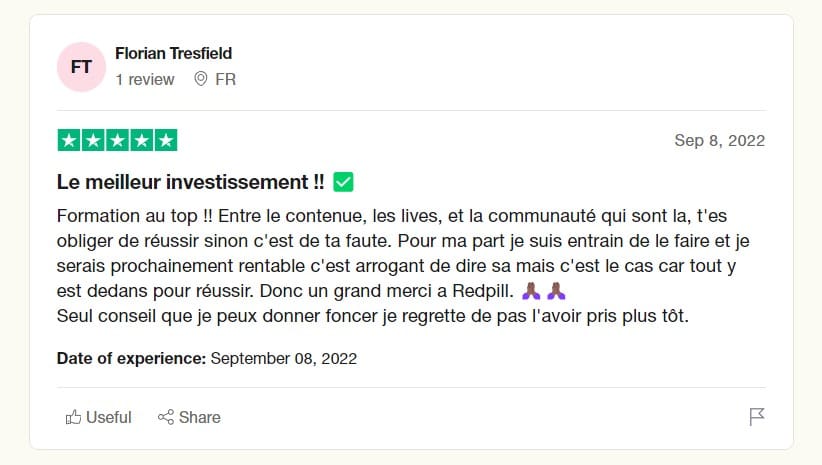The width and height of the screenshot is (822, 465).
Task: Click the first praying hands emoji
Action: tap(532, 292)
